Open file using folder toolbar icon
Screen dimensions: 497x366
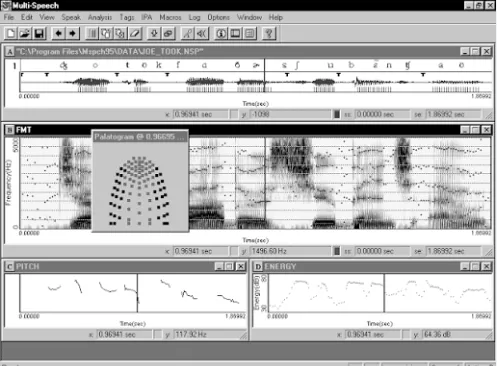pos(25,33)
